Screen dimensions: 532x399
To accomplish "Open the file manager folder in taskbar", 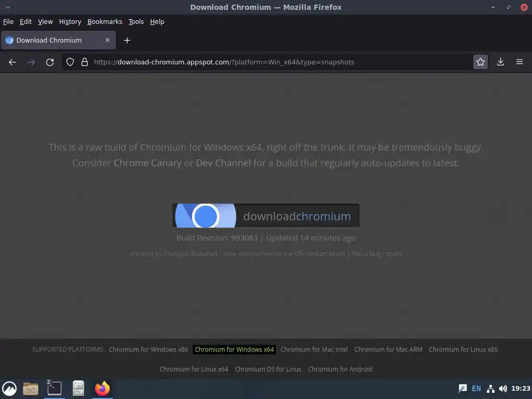I will 31,389.
